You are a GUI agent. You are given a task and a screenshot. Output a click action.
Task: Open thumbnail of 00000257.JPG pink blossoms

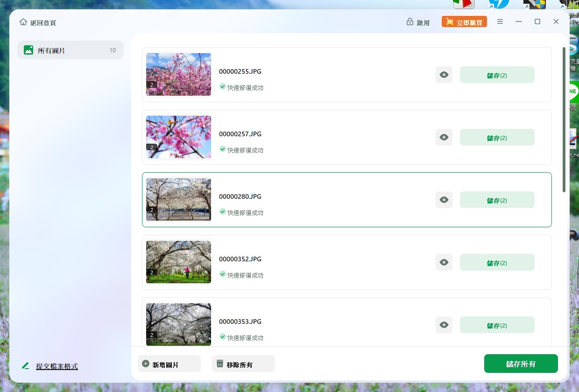178,137
